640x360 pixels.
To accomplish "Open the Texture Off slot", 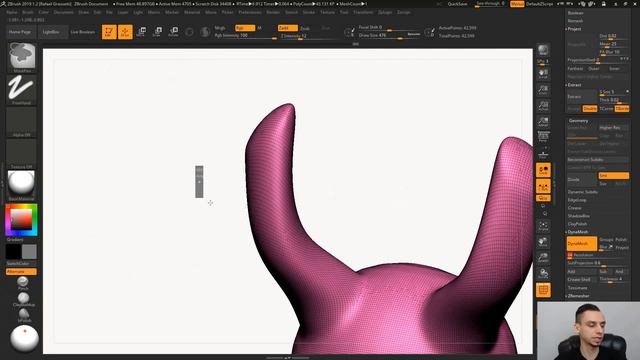I will coord(21,153).
